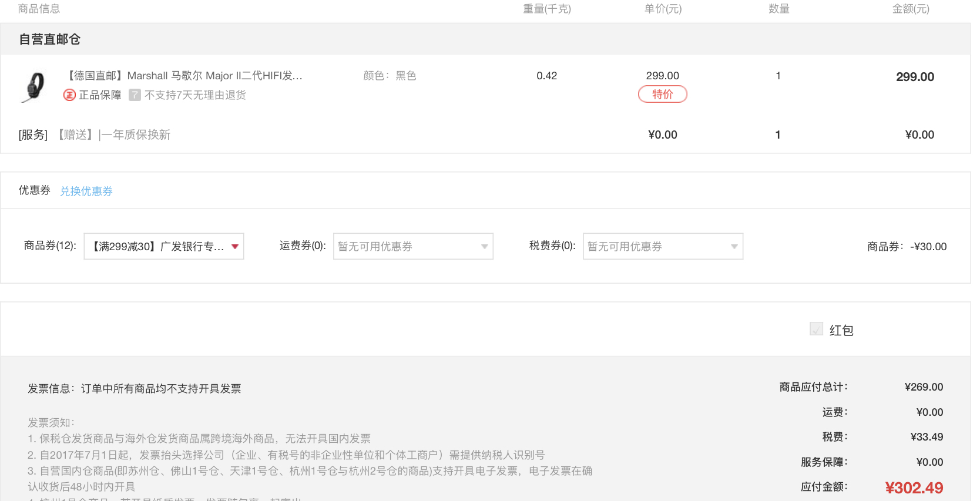Open the Marshall Major II product title link
Viewport: 980px width, 501px height.
pos(184,76)
